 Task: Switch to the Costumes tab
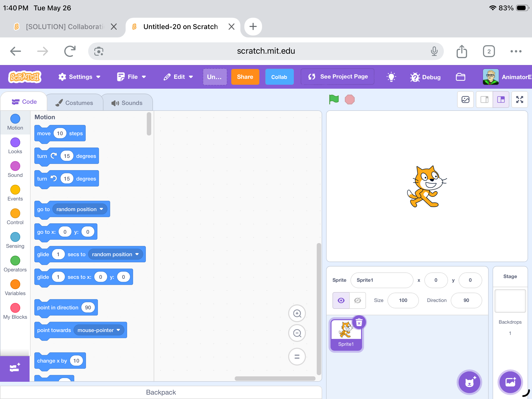[x=74, y=103]
